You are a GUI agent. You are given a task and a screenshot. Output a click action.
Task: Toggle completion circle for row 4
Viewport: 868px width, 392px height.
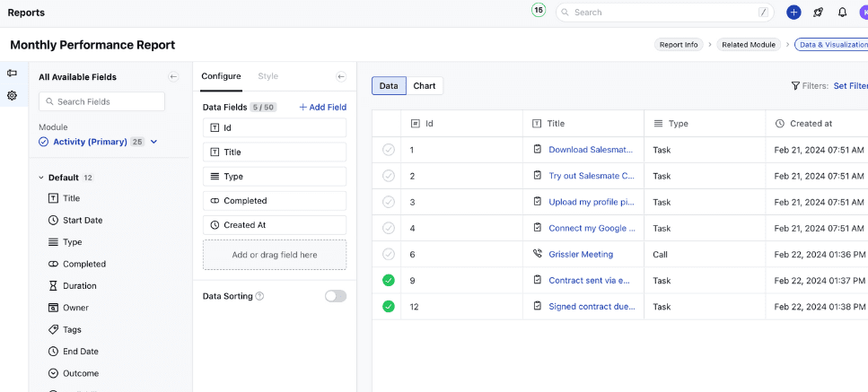tap(389, 228)
